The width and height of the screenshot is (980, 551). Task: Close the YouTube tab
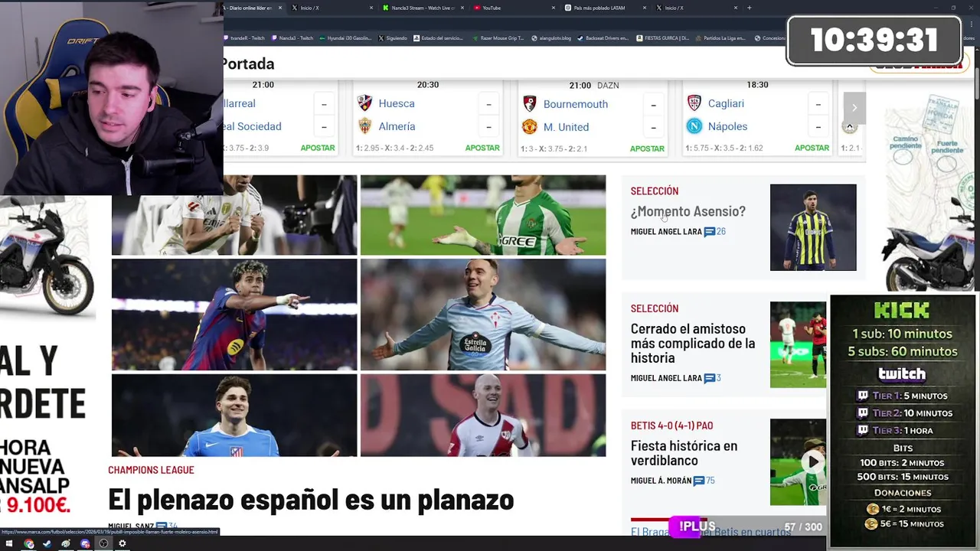click(554, 8)
